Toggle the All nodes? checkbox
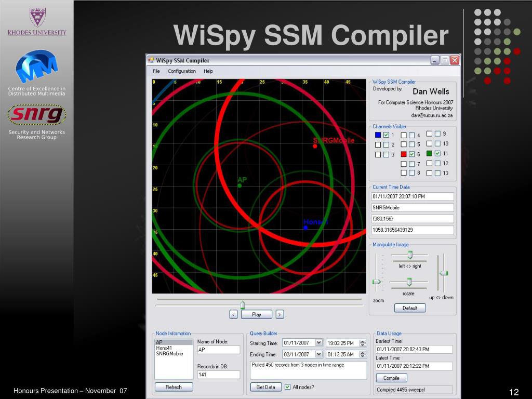 click(287, 387)
